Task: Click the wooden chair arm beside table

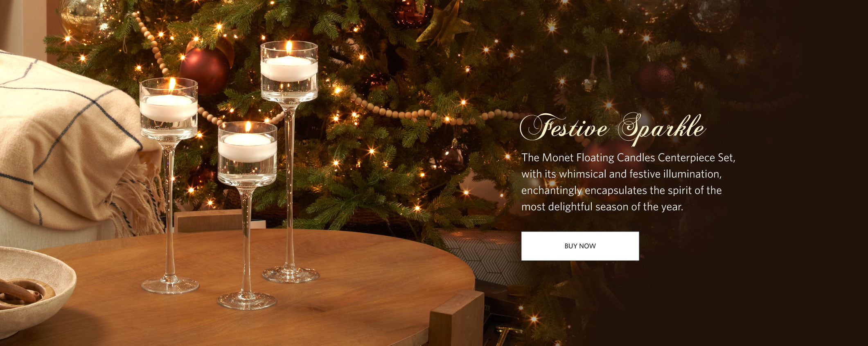Action: pos(456,319)
